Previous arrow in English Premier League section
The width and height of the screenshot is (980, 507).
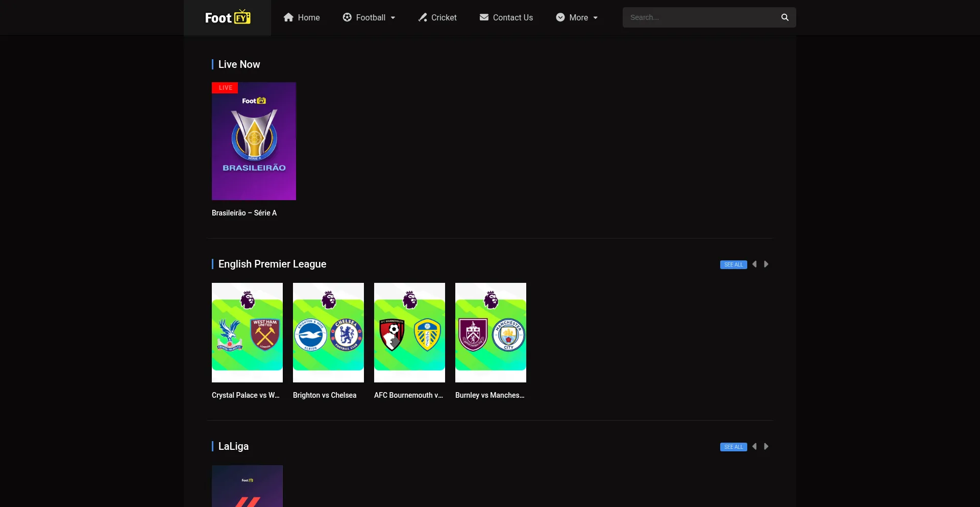754,264
